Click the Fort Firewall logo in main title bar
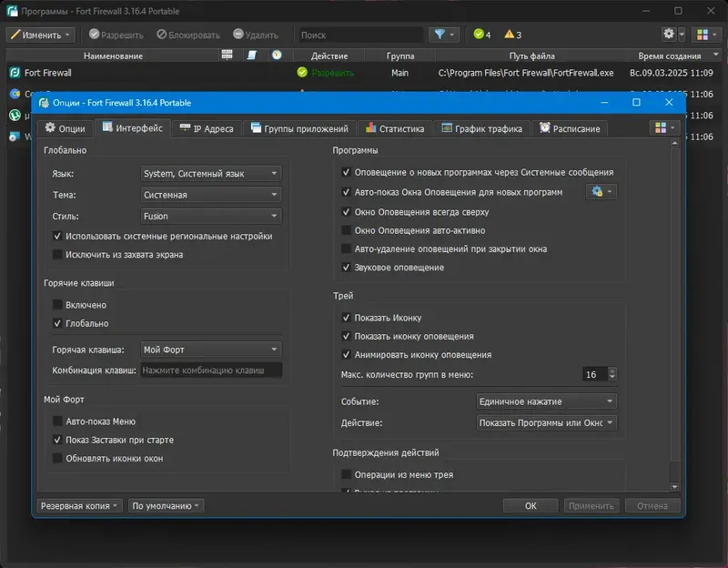 pos(12,11)
